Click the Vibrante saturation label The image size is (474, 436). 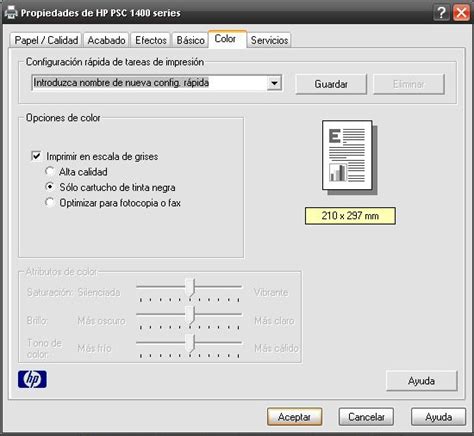tap(271, 292)
